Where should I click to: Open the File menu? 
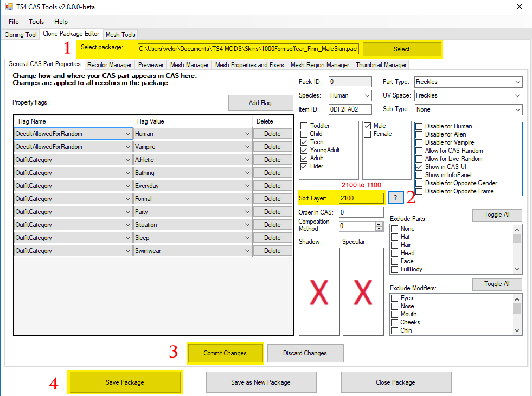point(14,21)
